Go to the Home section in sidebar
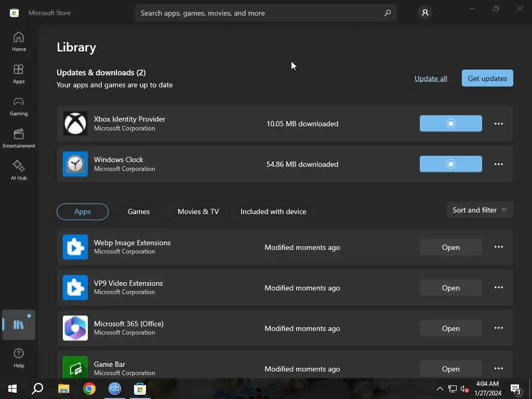532x399 pixels. [x=19, y=42]
